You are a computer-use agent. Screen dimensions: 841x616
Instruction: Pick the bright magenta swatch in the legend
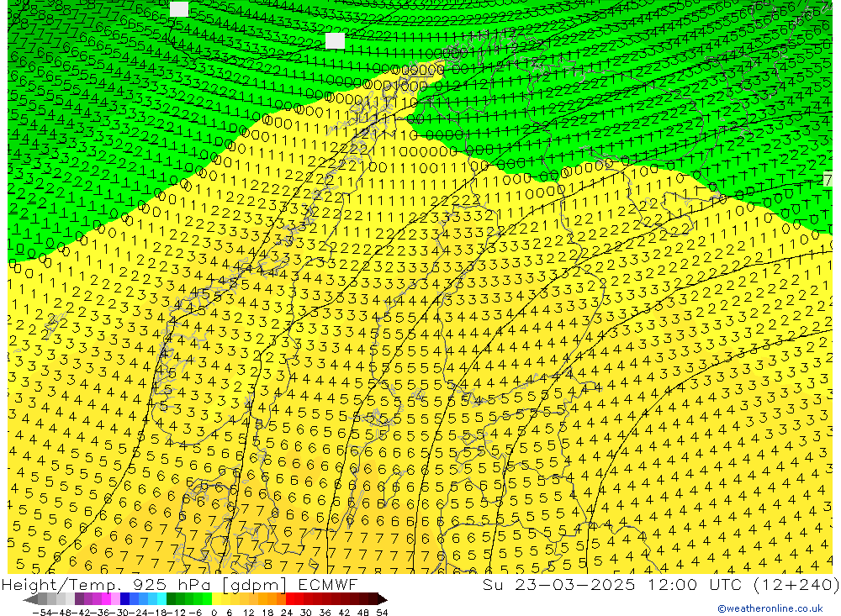click(106, 599)
